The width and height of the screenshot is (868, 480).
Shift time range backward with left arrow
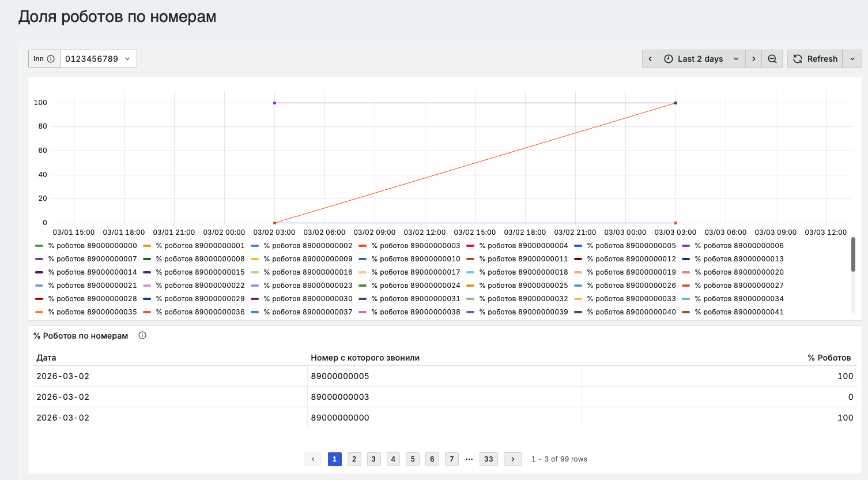pos(650,59)
